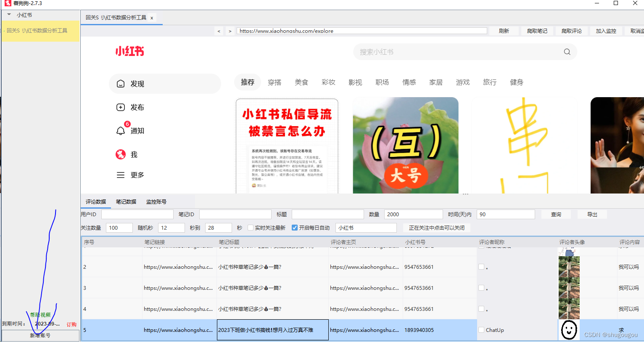Image resolution: width=644 pixels, height=342 pixels.
Task: Click the 秒到 field showing 28
Action: [x=219, y=228]
